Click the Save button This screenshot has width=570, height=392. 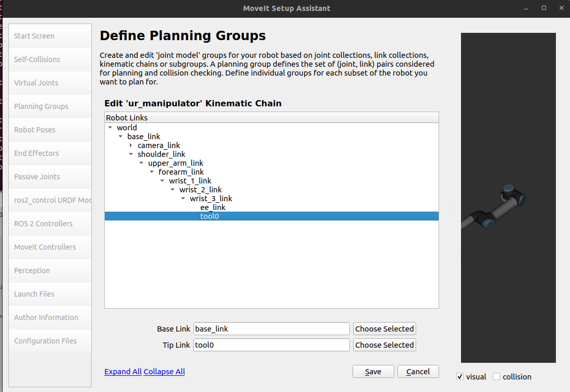tap(373, 372)
